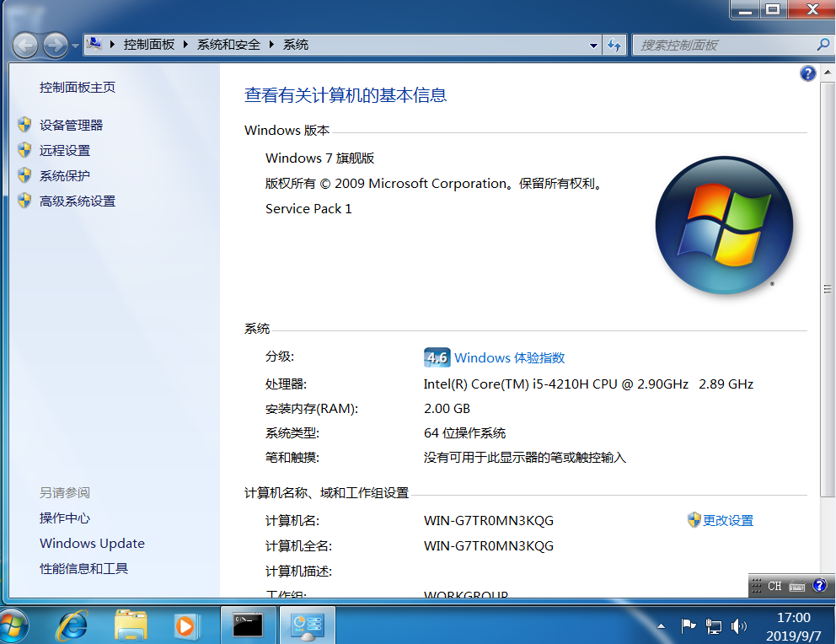Select the Windows 7 旗舰版 text
This screenshot has width=836, height=644.
click(x=320, y=158)
